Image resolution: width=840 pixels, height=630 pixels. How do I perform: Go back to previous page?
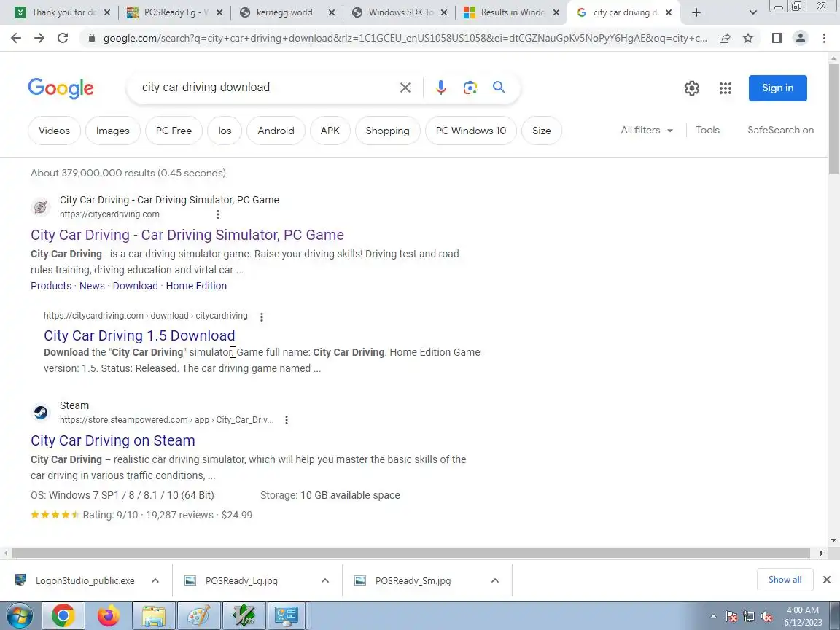16,38
